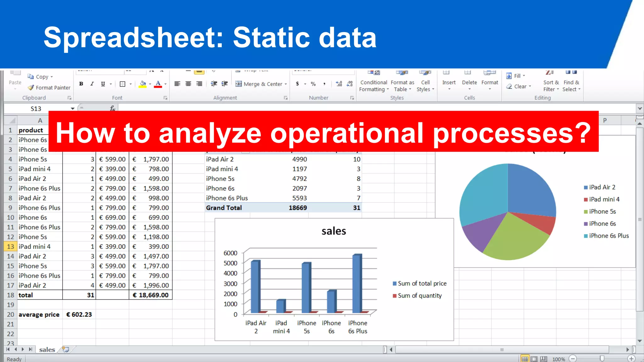Center text horizontally
Screen dimensions: 644x362
(188, 84)
